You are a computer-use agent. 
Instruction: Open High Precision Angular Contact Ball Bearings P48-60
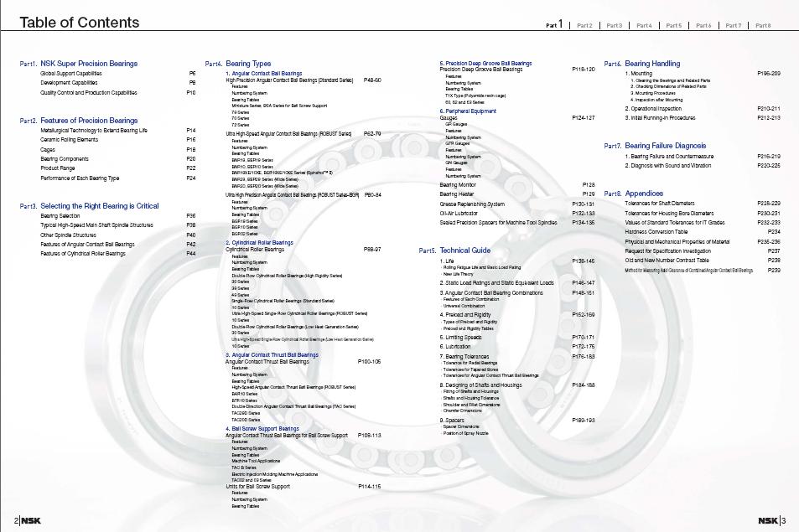[289, 80]
